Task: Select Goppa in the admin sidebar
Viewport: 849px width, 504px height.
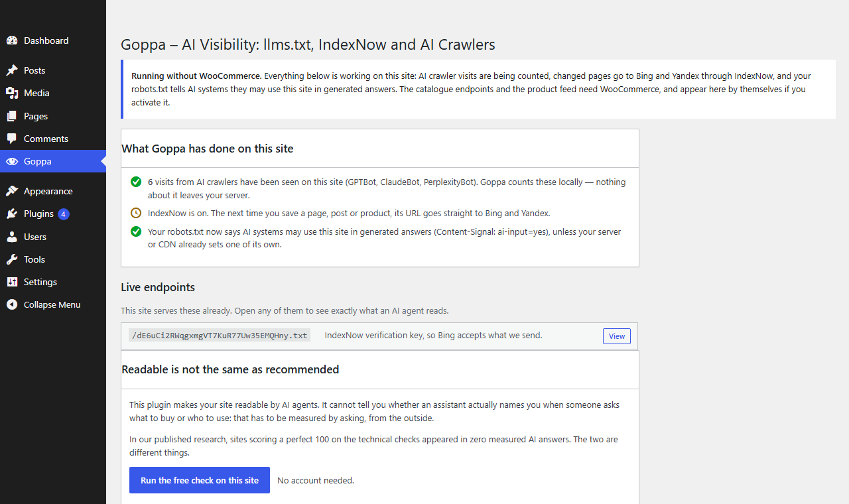Action: (53, 161)
